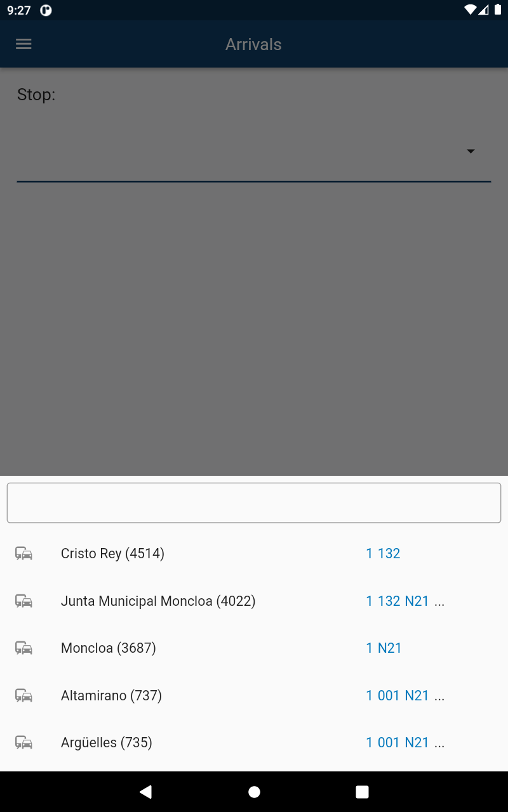
Task: Tap the bus icon beside Moncloa (3687)
Action: coord(23,648)
